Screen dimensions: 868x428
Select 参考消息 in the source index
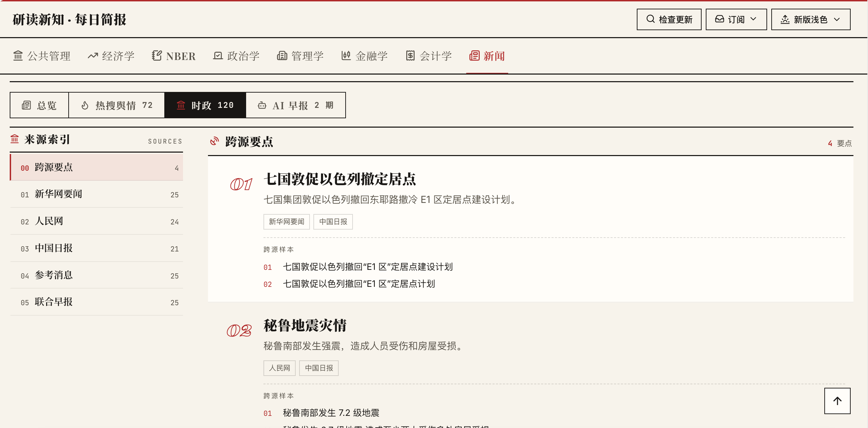97,275
